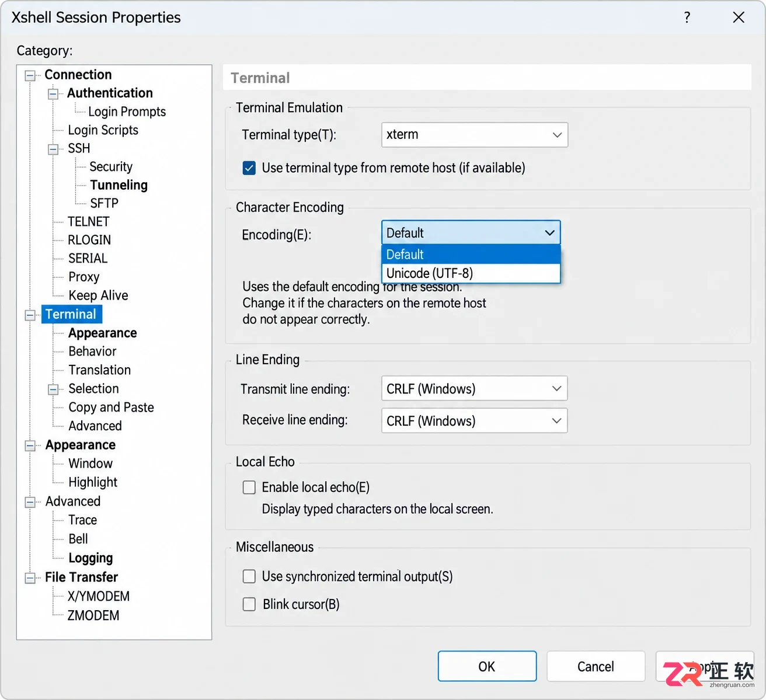Enable the Blink cursor checkbox
The image size is (766, 700).
tap(249, 604)
